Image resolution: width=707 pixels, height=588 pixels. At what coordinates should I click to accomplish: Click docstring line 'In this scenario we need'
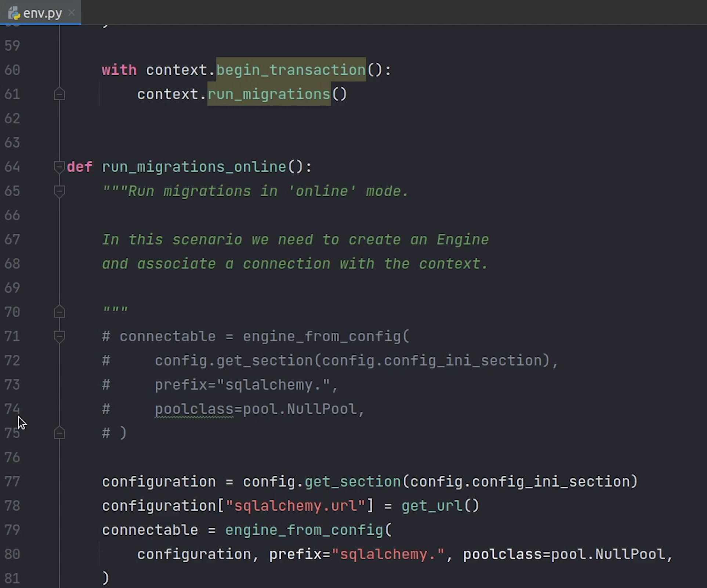pos(296,240)
